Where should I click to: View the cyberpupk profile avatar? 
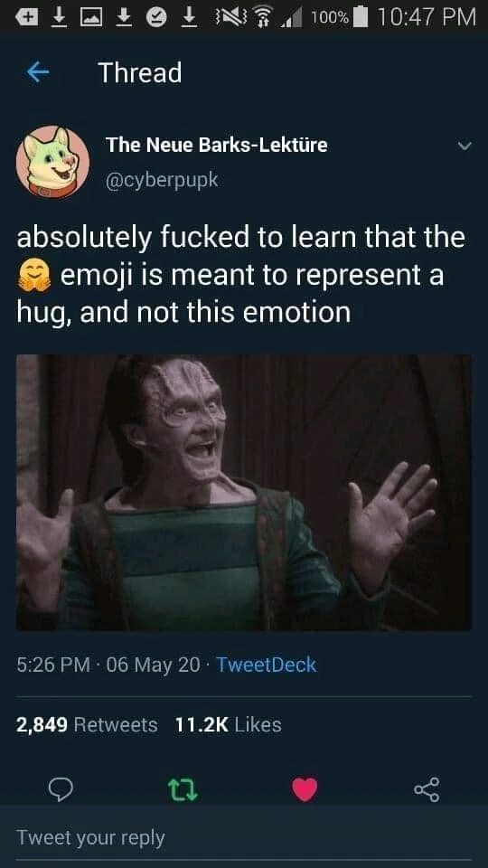tap(53, 162)
